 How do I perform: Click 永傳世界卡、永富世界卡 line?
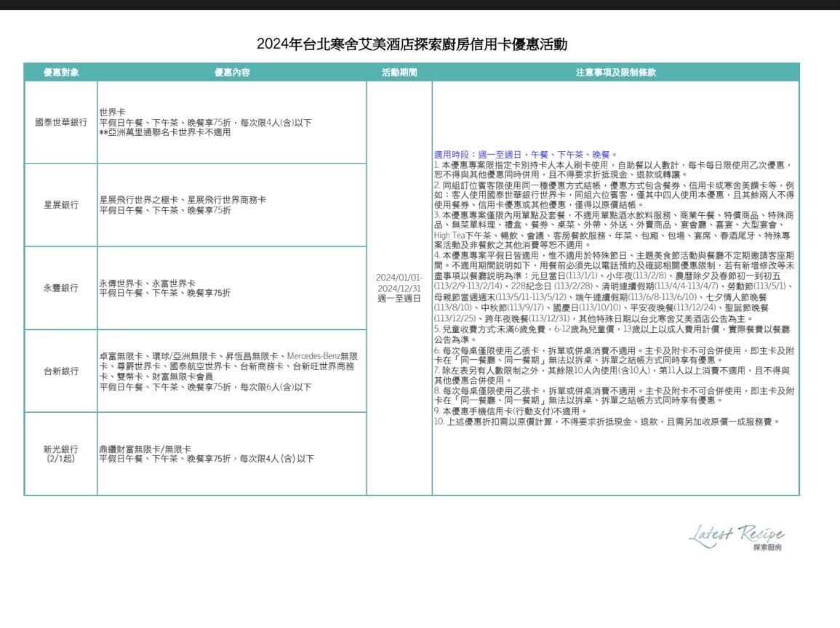tap(148, 283)
